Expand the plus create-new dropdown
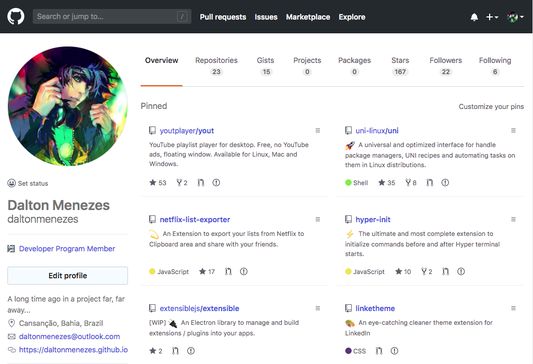Screen dimensions: 533x364 [492, 17]
